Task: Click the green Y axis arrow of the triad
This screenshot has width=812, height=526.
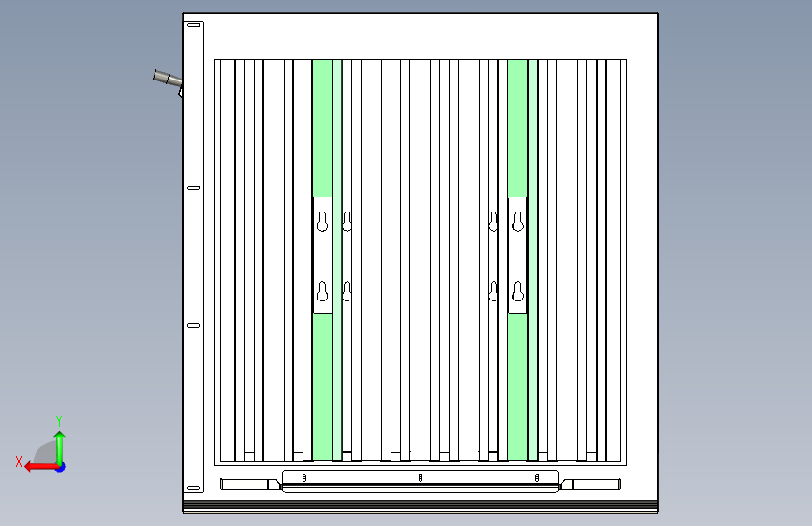Action: 60,446
